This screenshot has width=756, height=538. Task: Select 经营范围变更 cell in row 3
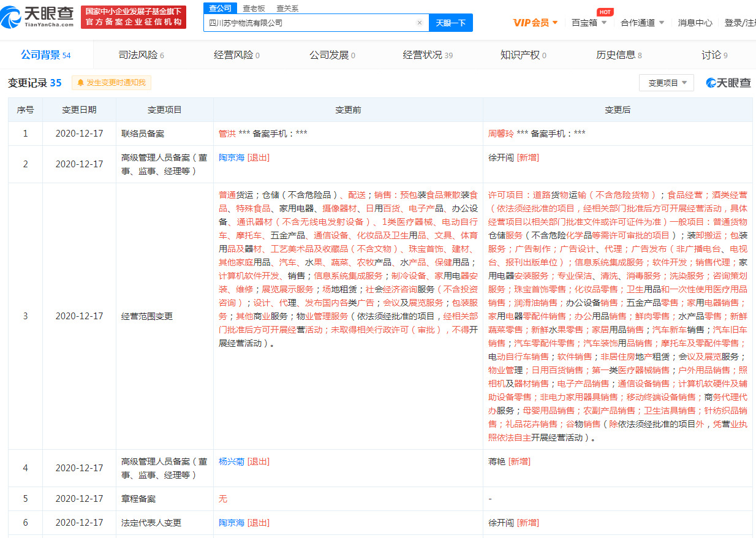(165, 316)
